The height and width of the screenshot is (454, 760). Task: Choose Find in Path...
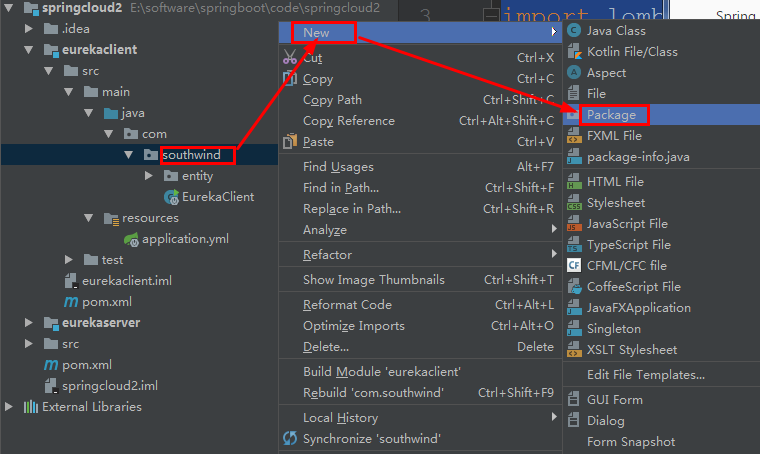pos(420,188)
